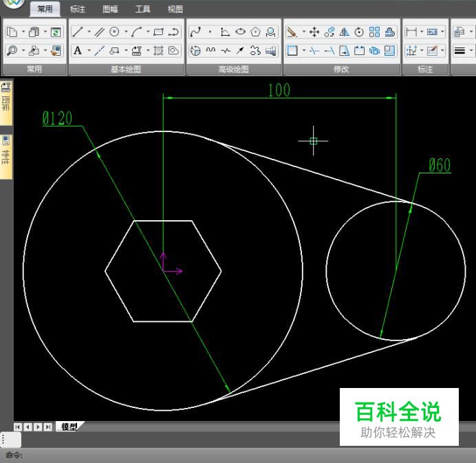Select the Offset curves tool

(x=389, y=32)
